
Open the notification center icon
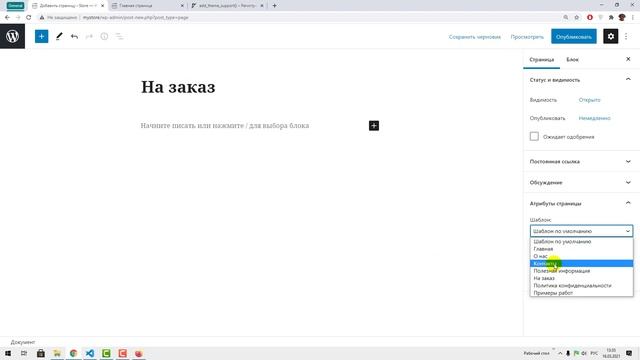[629, 353]
